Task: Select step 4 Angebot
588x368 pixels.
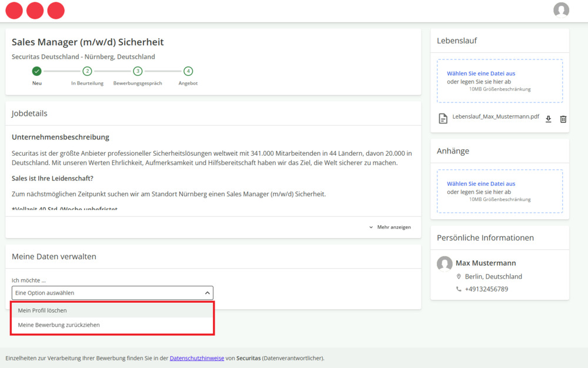Action: pyautogui.click(x=188, y=71)
